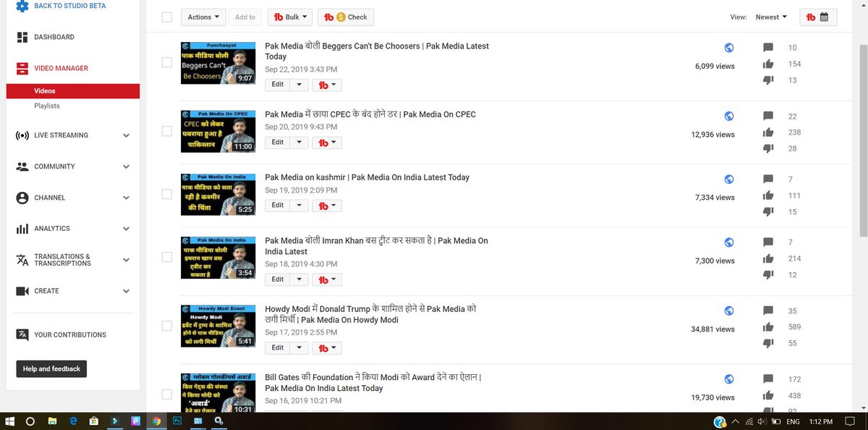This screenshot has height=430, width=868.
Task: Open Windows Start menu
Action: (x=10, y=421)
